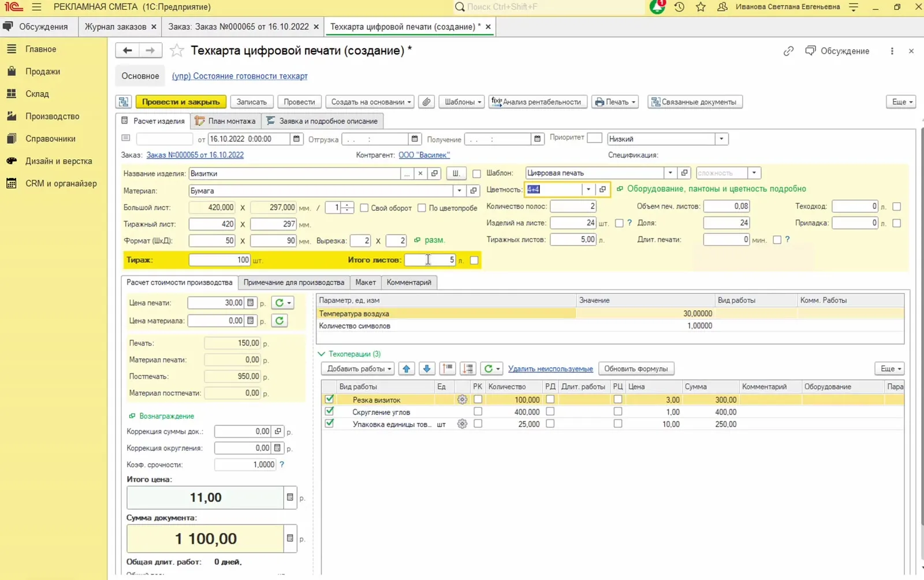This screenshot has width=924, height=580.
Task: Open Добавить работы dropdown
Action: click(x=359, y=369)
